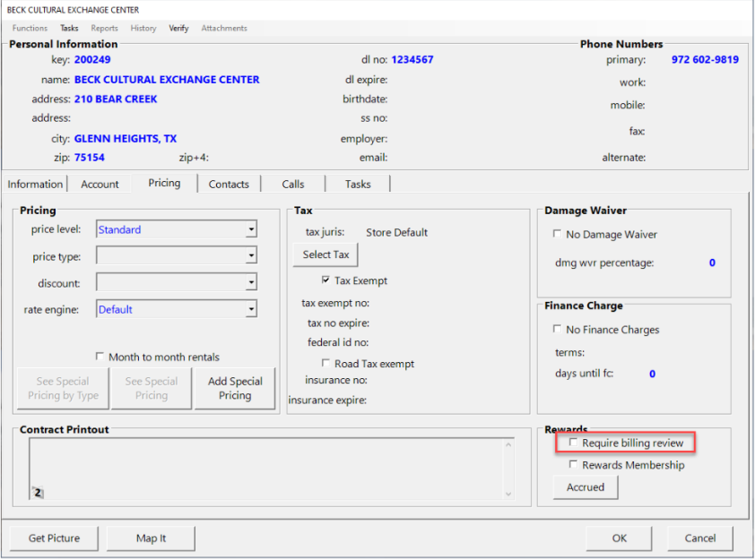The image size is (755, 560).
Task: Open the Verify menu
Action: click(178, 28)
